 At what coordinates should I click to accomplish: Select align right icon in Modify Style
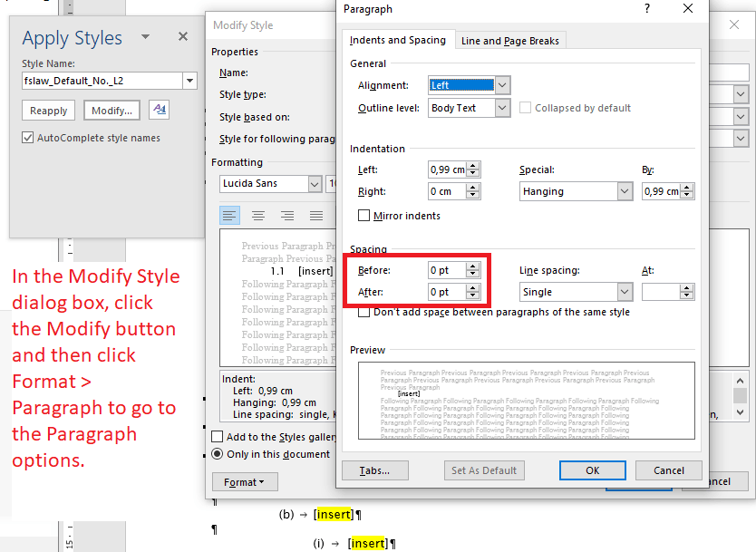click(x=287, y=215)
